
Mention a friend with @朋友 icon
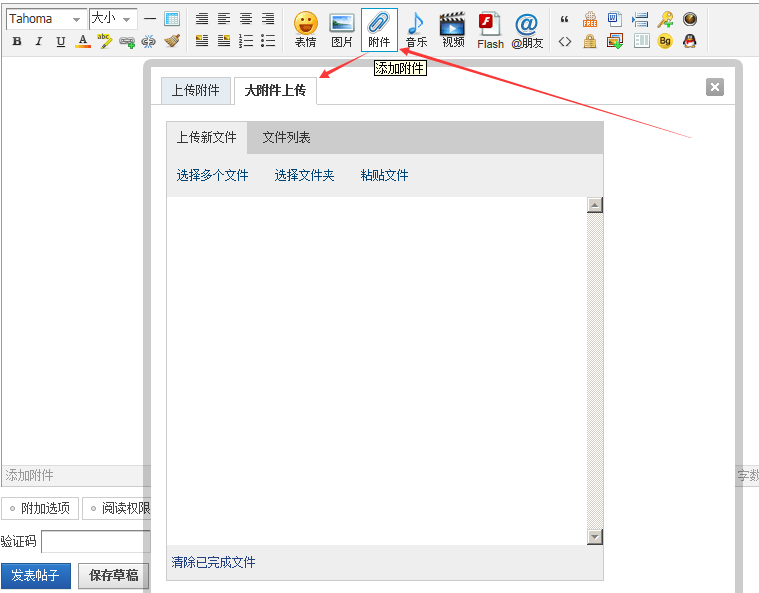pos(527,30)
